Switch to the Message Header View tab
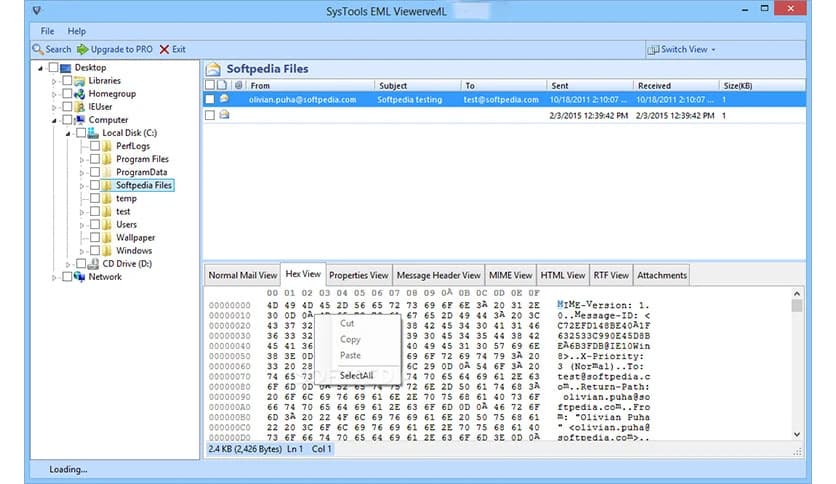Screen dimensions: 836x484 point(438,275)
